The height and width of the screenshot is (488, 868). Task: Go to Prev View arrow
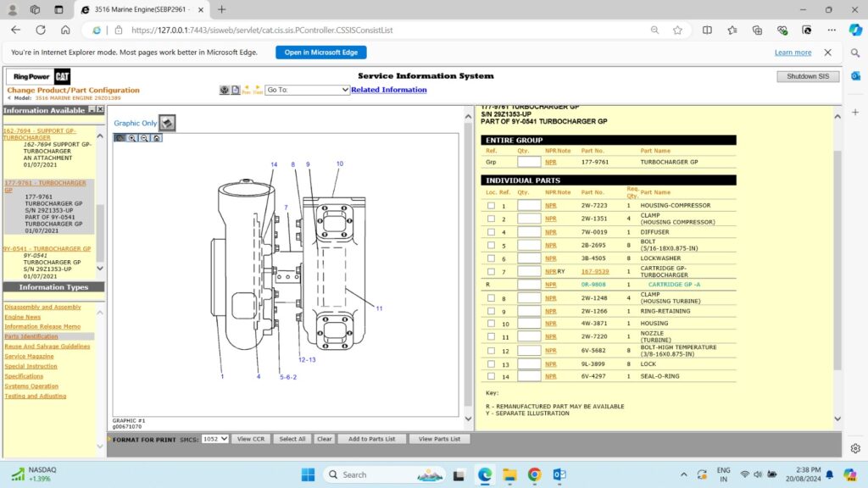pos(247,88)
